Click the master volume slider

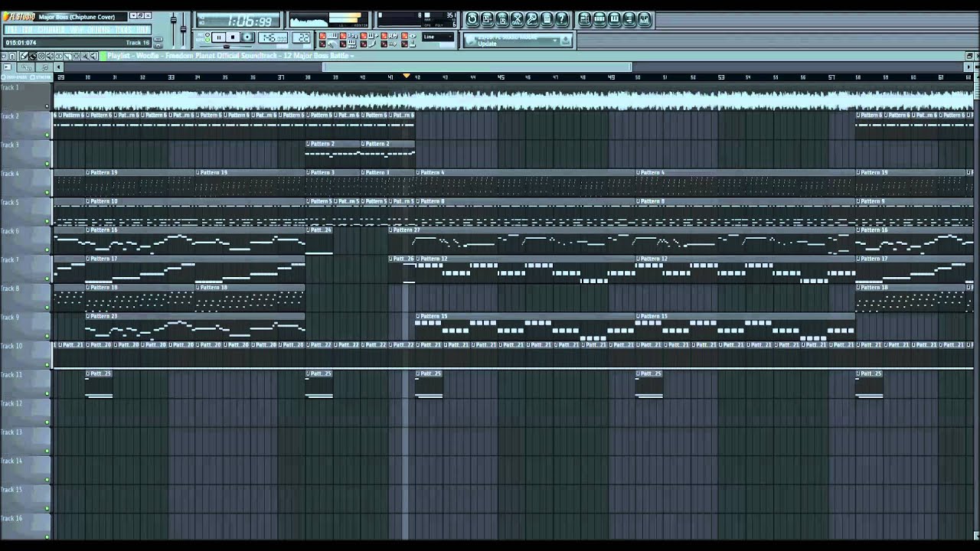(174, 20)
